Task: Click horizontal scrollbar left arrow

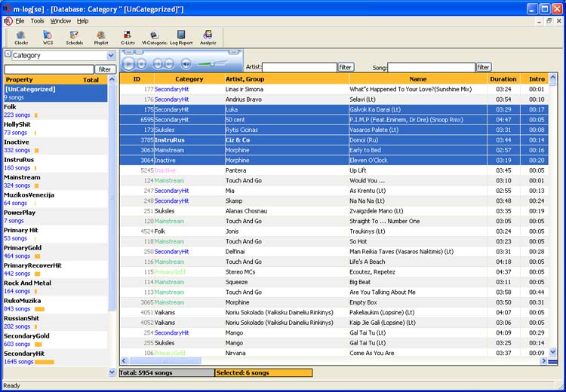Action: click(125, 360)
